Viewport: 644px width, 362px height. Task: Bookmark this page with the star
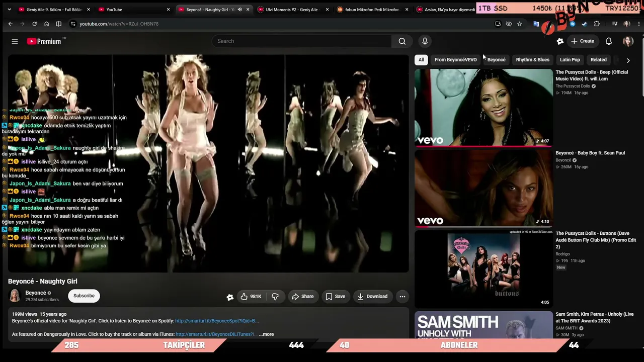pos(519,24)
